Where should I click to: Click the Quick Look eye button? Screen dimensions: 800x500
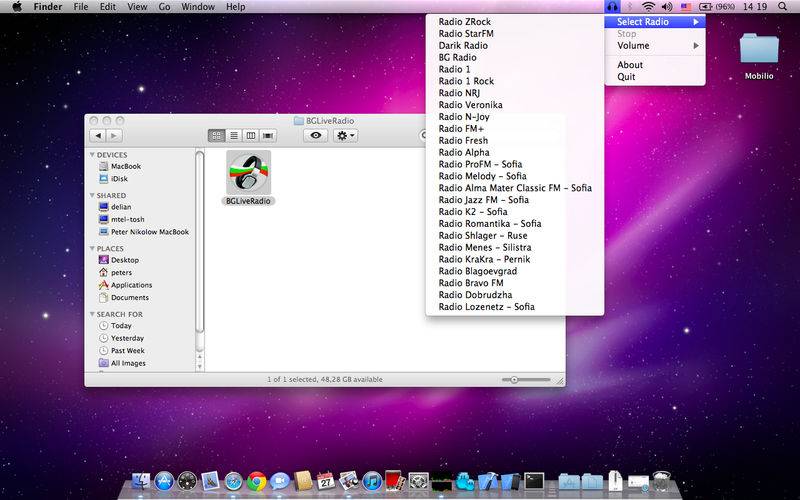click(x=316, y=135)
